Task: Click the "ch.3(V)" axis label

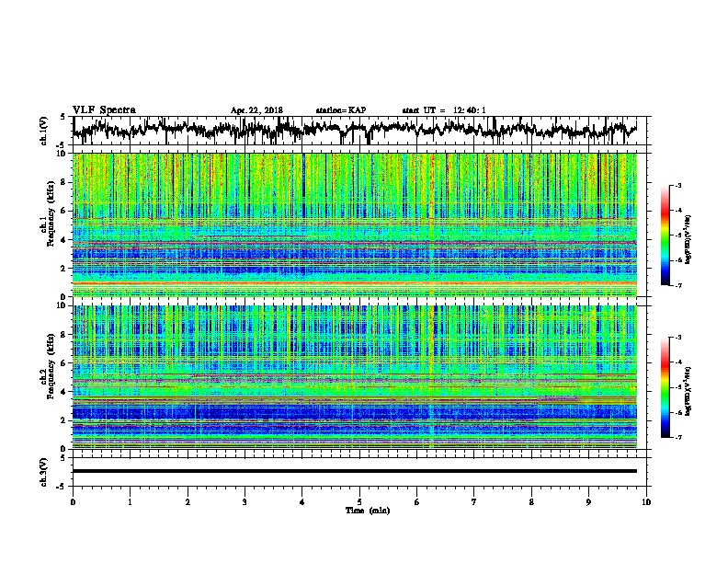Action: (x=43, y=472)
